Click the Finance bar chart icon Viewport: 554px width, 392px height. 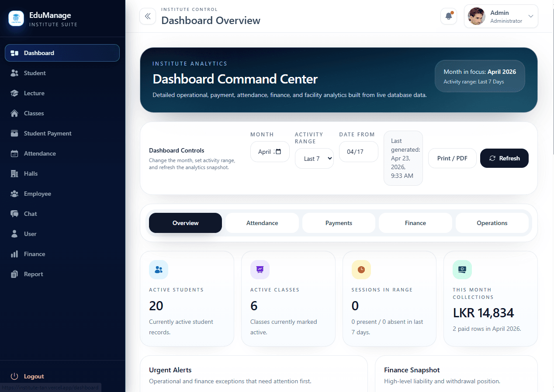(14, 254)
